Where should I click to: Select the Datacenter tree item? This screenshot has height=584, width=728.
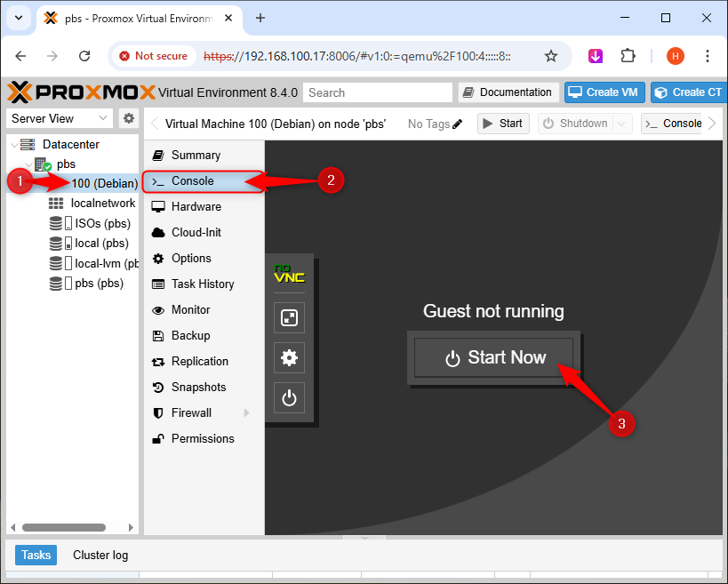coord(70,144)
